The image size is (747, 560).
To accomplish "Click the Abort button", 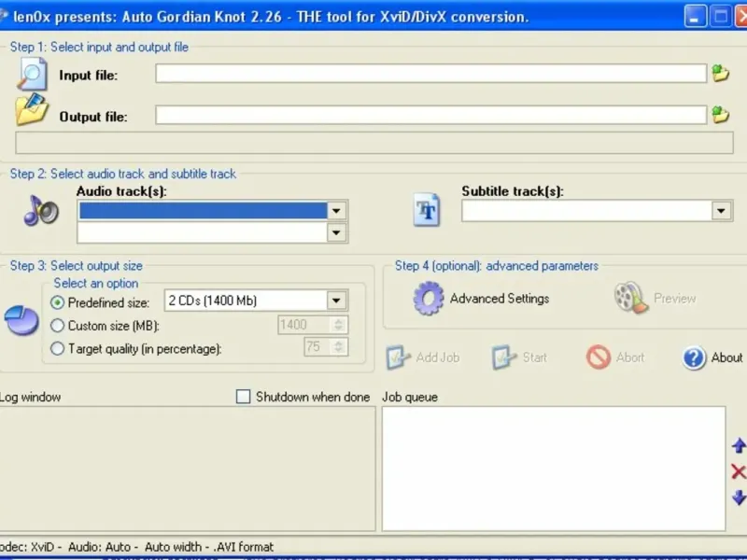I will pyautogui.click(x=615, y=357).
